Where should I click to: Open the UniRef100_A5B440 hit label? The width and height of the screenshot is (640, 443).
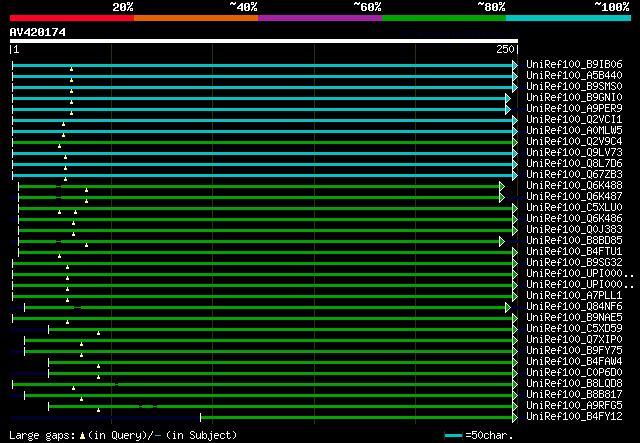point(574,75)
